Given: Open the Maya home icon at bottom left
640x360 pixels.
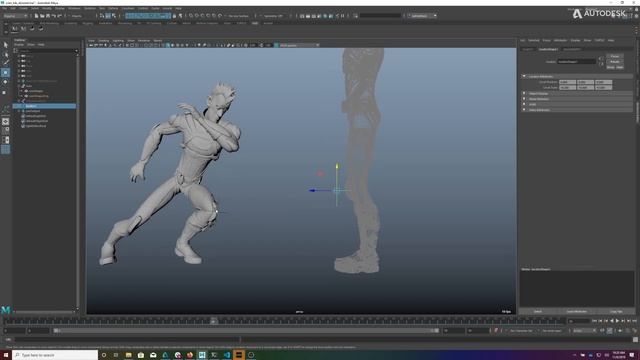Looking at the screenshot, I should pyautogui.click(x=6, y=310).
